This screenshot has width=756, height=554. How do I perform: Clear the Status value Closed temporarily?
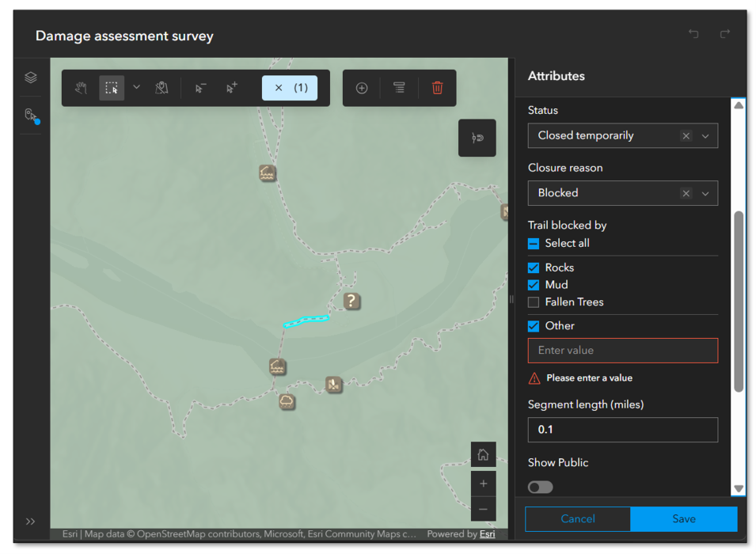tap(686, 136)
